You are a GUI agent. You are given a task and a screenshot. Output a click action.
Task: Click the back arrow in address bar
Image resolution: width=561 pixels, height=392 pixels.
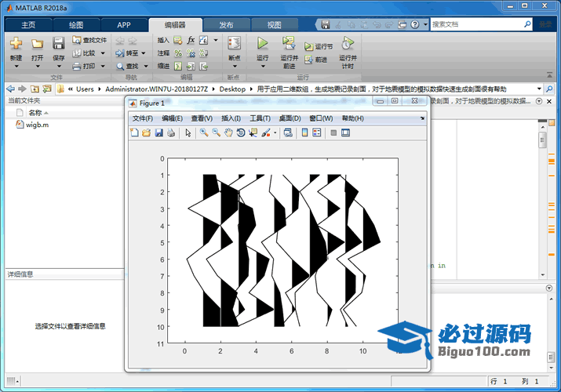(11, 89)
